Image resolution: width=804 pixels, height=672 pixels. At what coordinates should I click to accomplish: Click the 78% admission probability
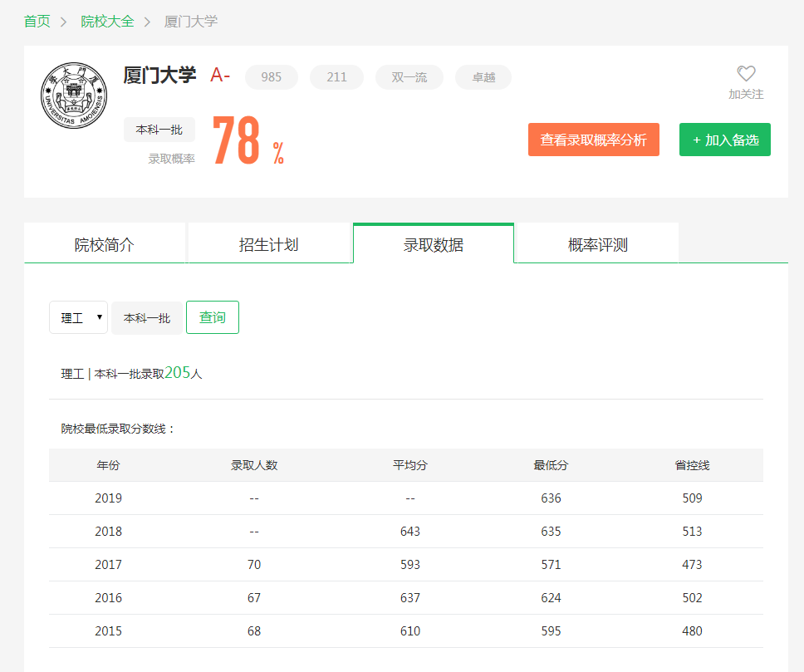coord(248,140)
